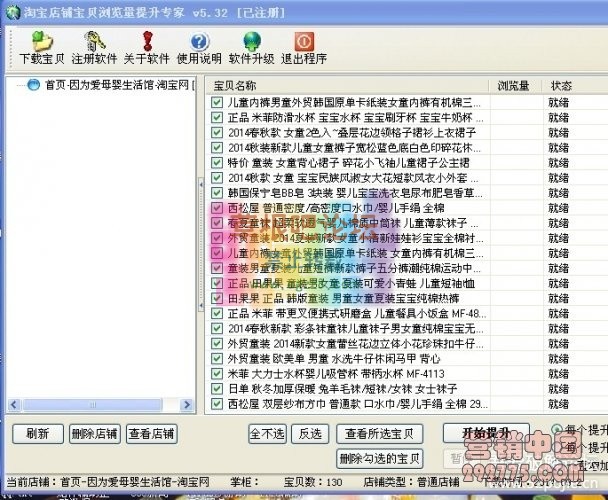Click 删除勾选的宝贝 button
This screenshot has height=500, width=608.
[379, 459]
